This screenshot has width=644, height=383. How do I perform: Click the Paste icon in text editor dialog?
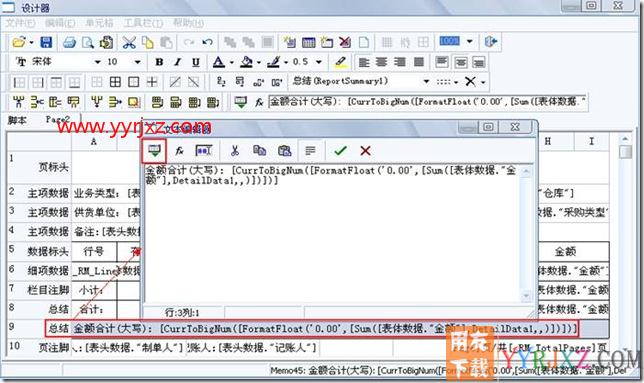tap(285, 151)
